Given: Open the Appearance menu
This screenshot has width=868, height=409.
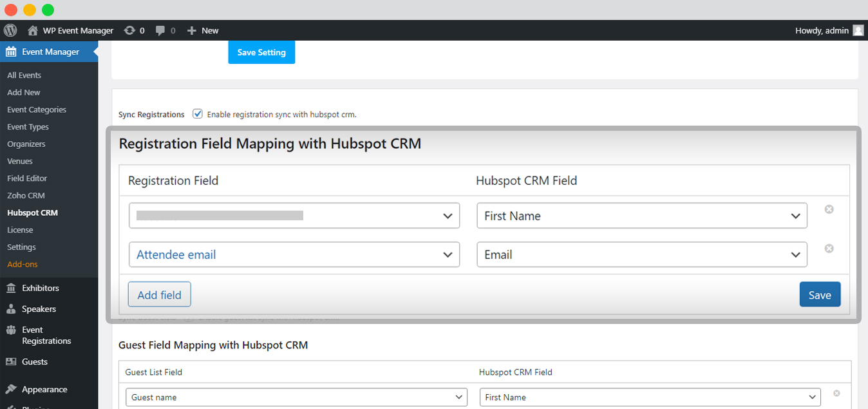Looking at the screenshot, I should (49, 390).
